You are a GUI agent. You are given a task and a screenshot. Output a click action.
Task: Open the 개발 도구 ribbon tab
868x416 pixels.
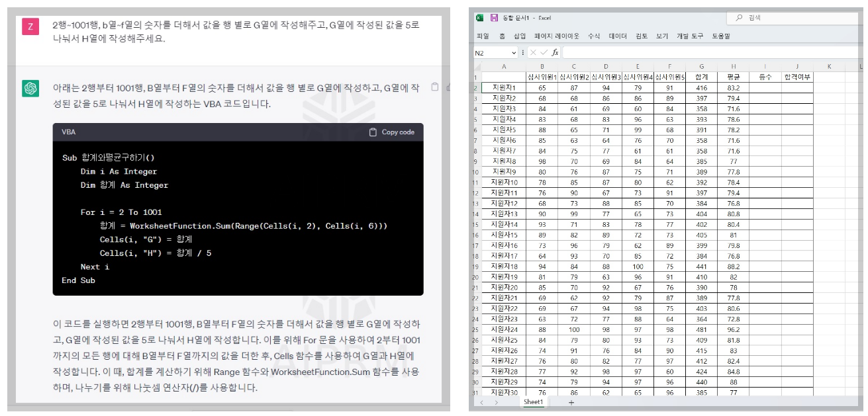coord(689,36)
